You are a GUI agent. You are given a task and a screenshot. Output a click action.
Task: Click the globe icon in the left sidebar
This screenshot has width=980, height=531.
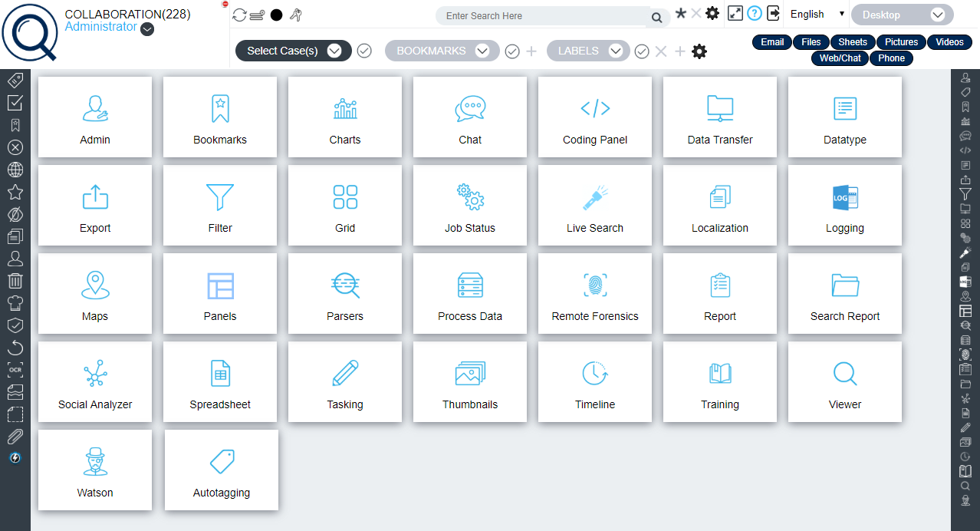pyautogui.click(x=15, y=169)
